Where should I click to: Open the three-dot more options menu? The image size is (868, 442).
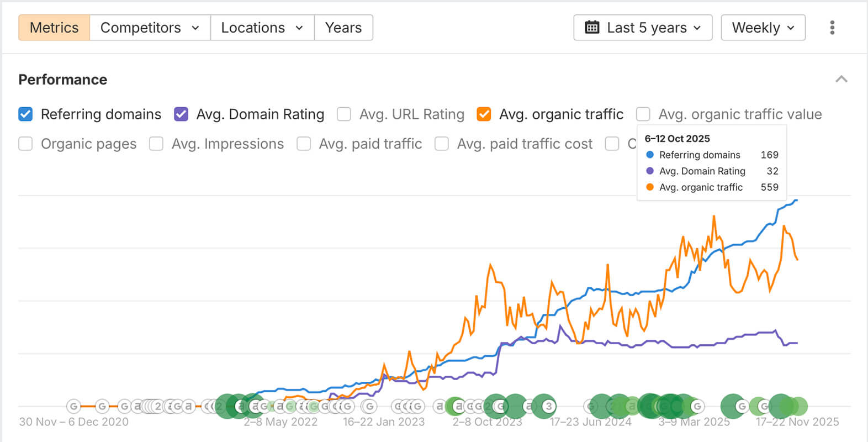tap(832, 28)
